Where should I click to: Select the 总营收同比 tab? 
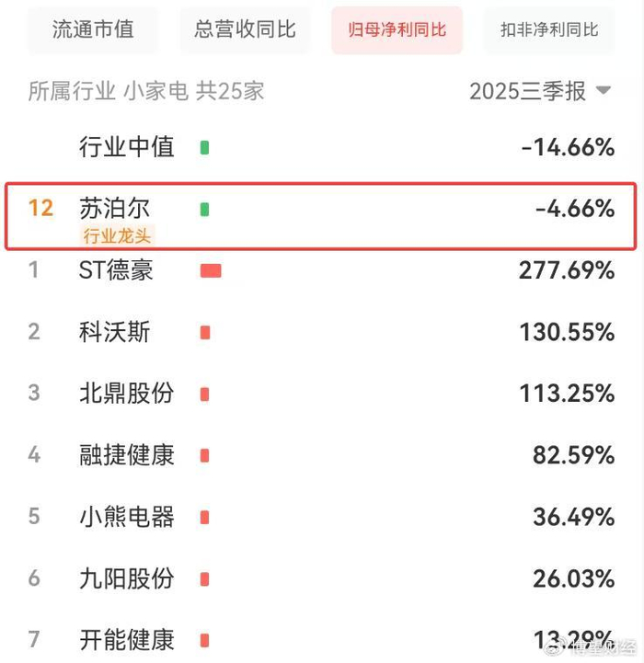245,29
